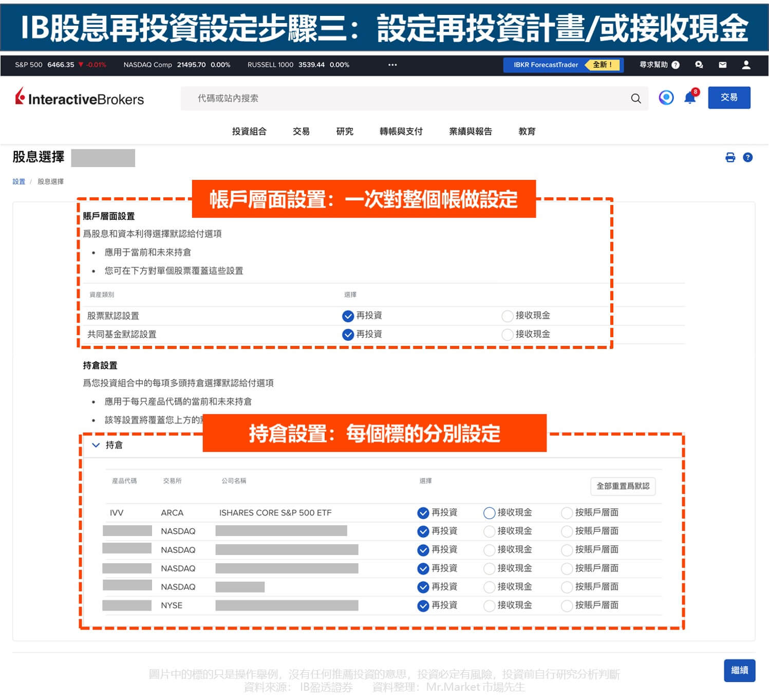The width and height of the screenshot is (769, 700).
Task: Choose 按賬戶層面 for IVV holding
Action: coord(567,512)
